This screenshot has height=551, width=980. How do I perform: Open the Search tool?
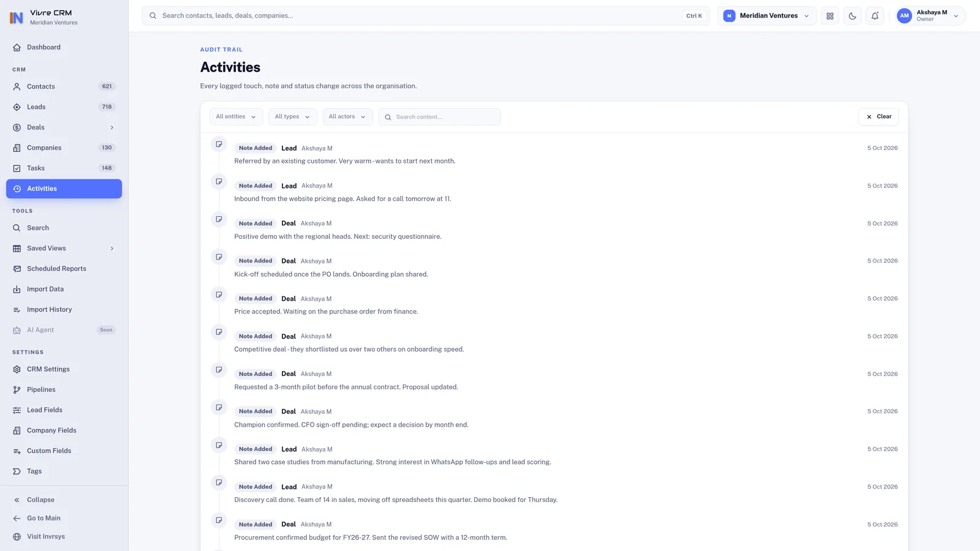(64, 228)
